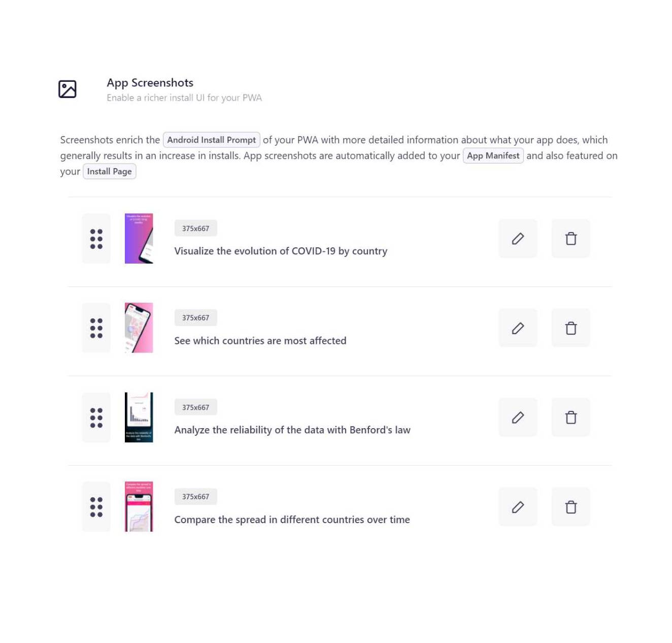
Task: Grab the drag handle of the Benford's law row
Action: [96, 417]
